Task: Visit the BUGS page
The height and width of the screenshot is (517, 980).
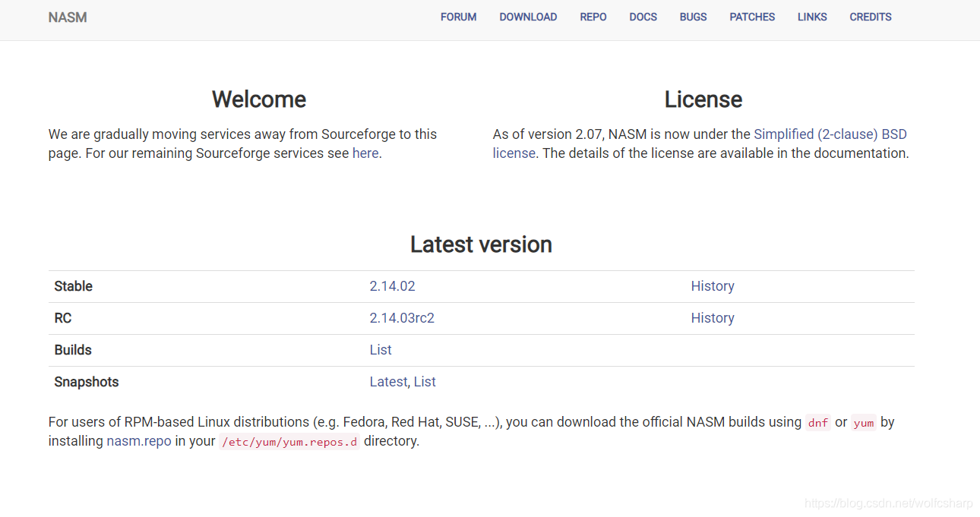Action: pyautogui.click(x=694, y=17)
